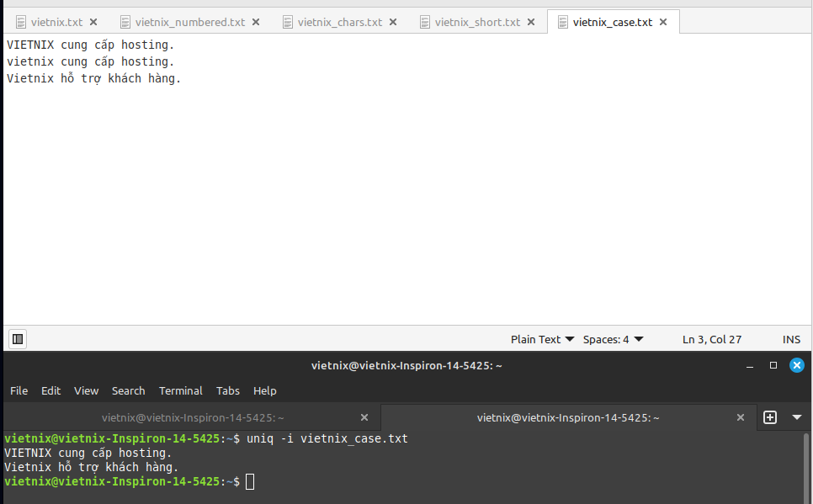Toggle INS insert mode indicator
This screenshot has width=813, height=504.
791,339
